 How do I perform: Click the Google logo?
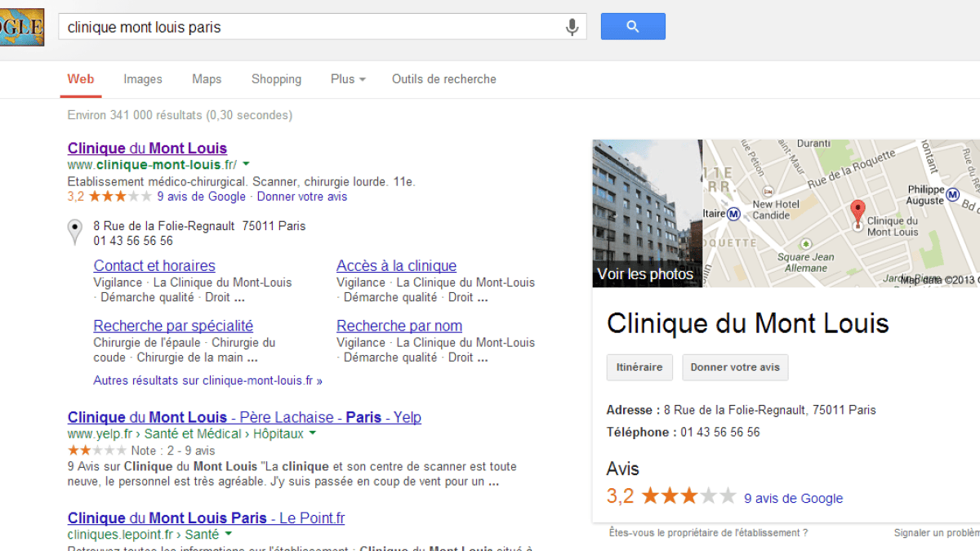22,26
